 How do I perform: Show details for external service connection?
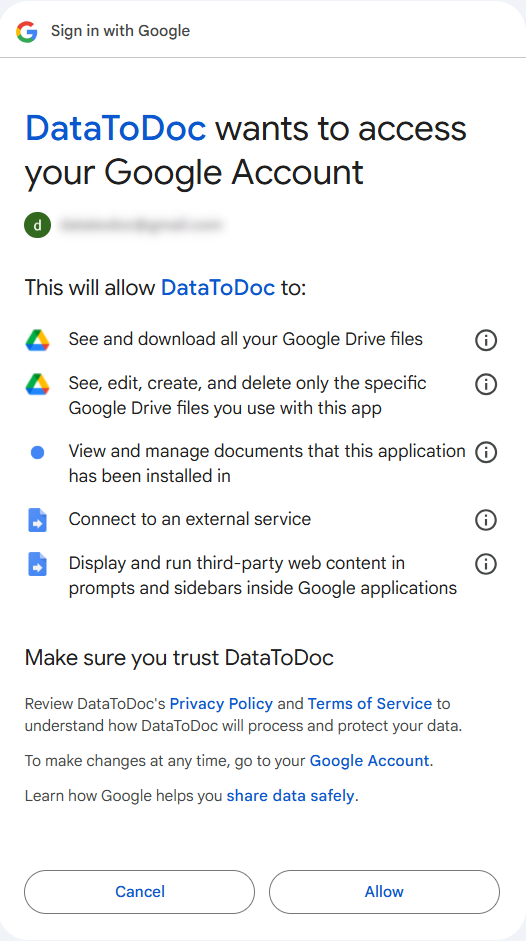tap(486, 520)
